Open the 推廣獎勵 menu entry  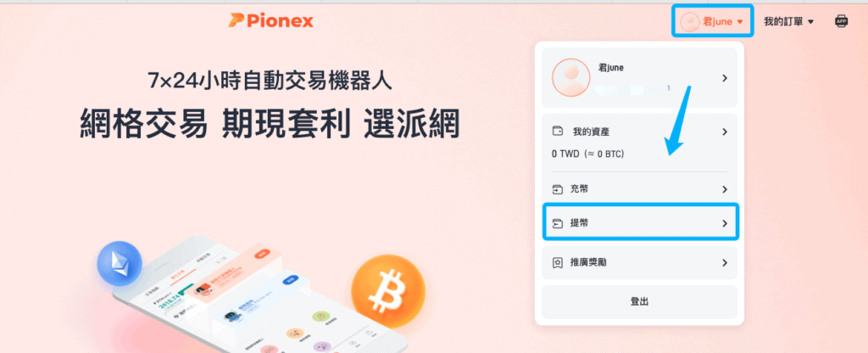[639, 263]
